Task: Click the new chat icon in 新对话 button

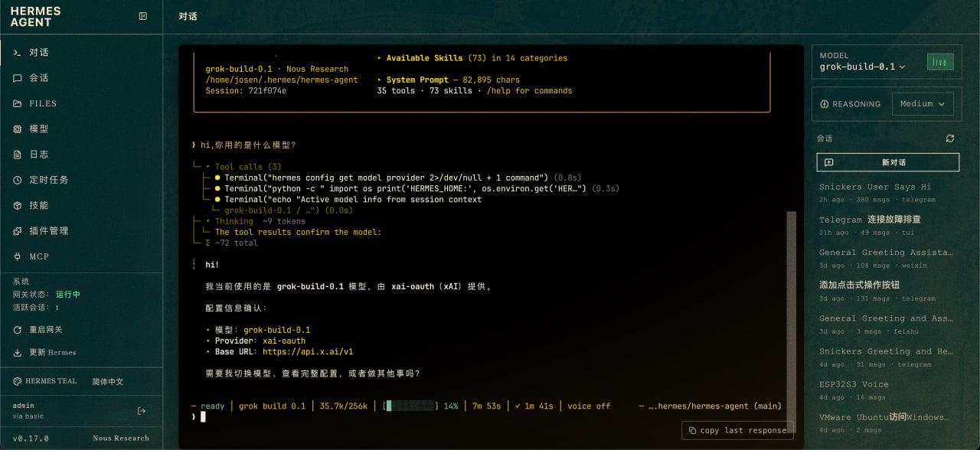Action: coord(828,162)
